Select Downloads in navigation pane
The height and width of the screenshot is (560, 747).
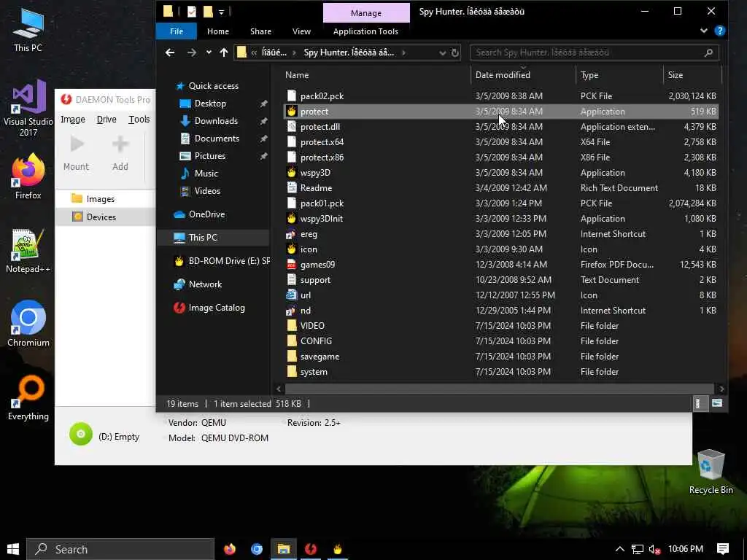(x=216, y=121)
